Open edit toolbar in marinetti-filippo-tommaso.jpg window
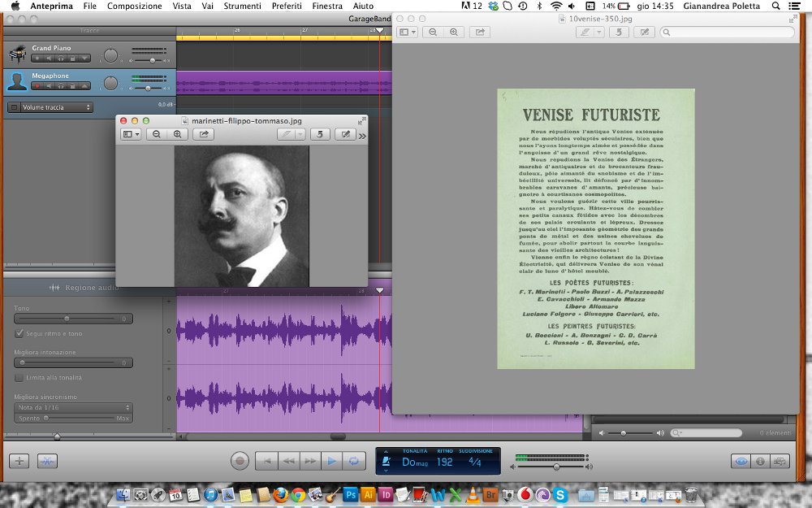 (345, 134)
